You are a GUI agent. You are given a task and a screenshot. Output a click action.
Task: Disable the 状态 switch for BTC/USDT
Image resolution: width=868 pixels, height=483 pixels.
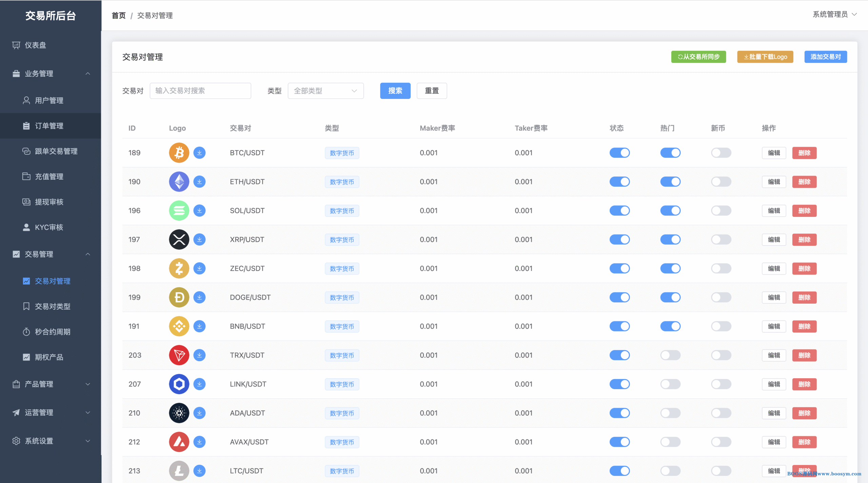[619, 153]
